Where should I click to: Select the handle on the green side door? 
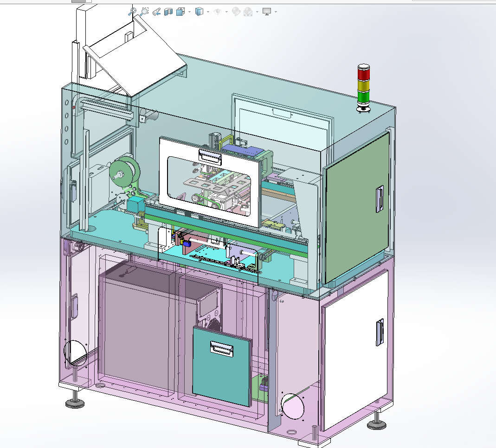[x=380, y=198]
